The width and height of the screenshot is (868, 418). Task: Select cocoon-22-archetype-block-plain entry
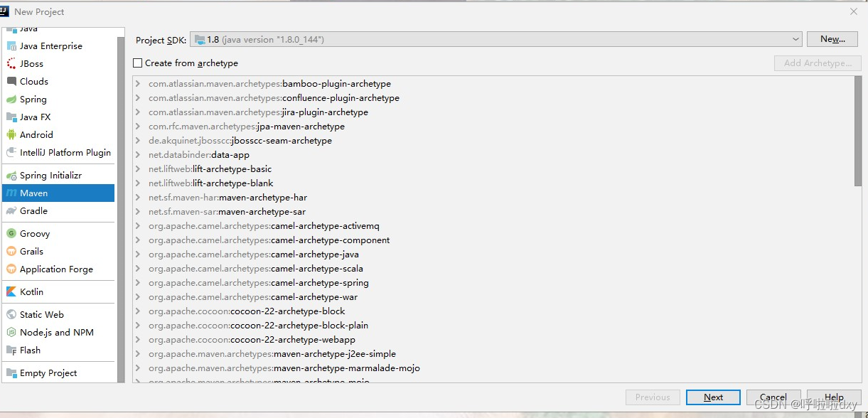click(x=258, y=325)
